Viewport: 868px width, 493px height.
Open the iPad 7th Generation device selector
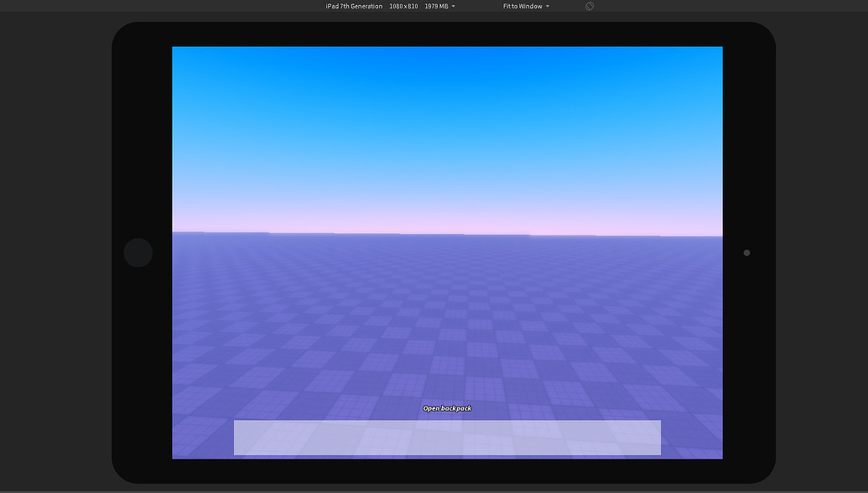[x=353, y=6]
